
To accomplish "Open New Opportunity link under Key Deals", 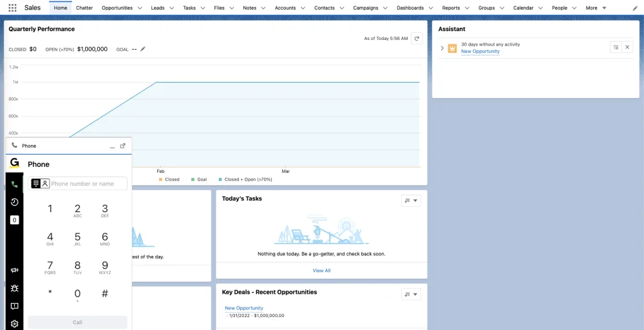I will tap(244, 308).
